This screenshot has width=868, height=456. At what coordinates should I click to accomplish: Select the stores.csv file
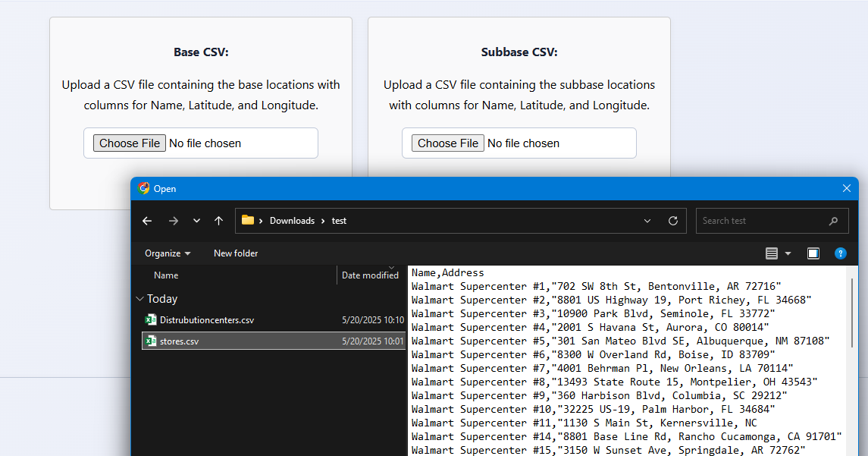[x=179, y=341]
